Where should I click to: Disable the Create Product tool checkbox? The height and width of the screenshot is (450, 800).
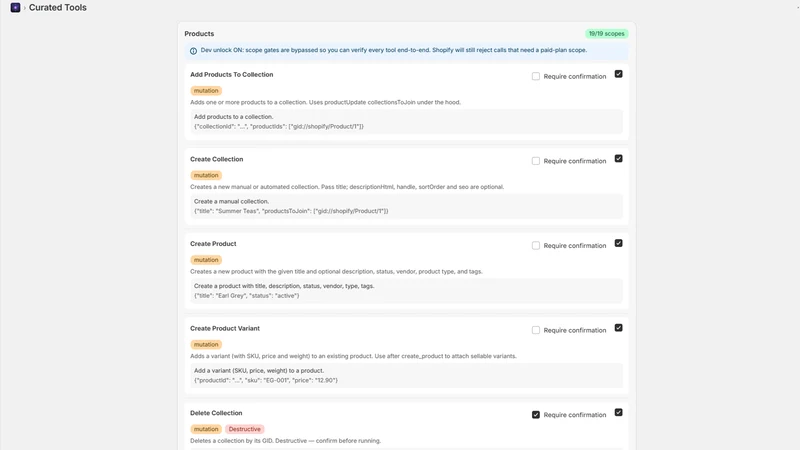(618, 243)
